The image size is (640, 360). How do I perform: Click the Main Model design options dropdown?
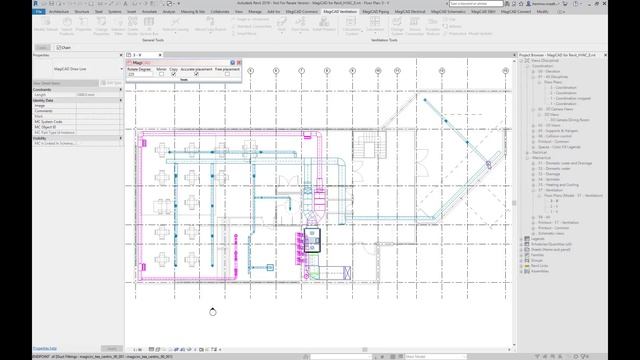pos(436,356)
